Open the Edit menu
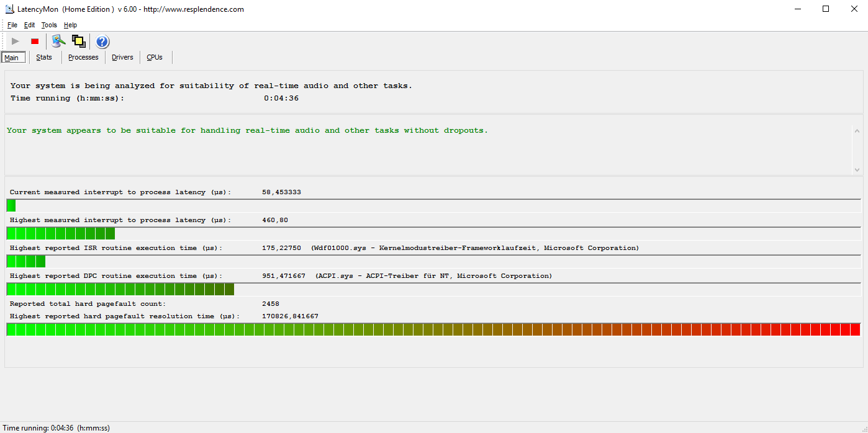 click(x=30, y=25)
